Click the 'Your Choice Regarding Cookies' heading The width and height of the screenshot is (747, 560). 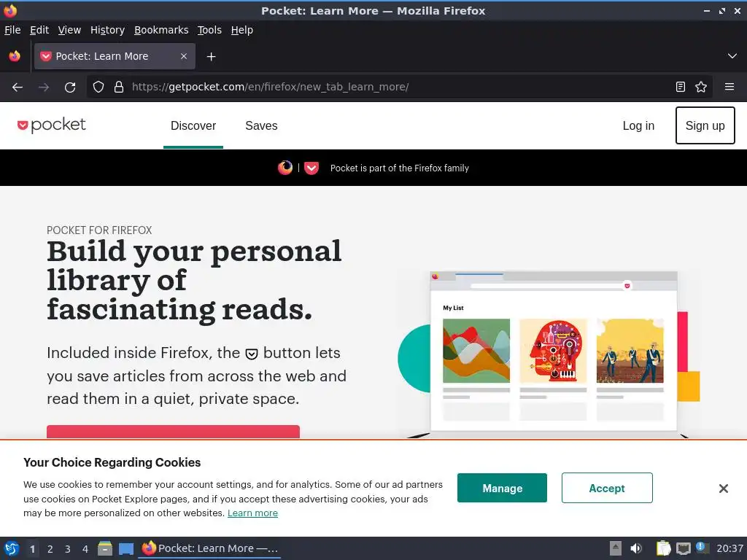tap(112, 462)
